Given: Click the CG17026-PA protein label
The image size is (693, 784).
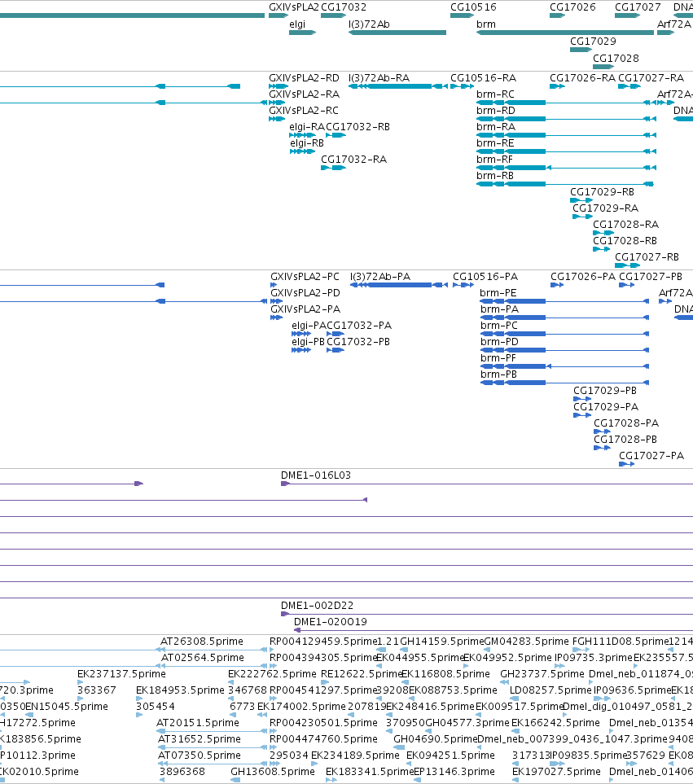Looking at the screenshot, I should [582, 277].
